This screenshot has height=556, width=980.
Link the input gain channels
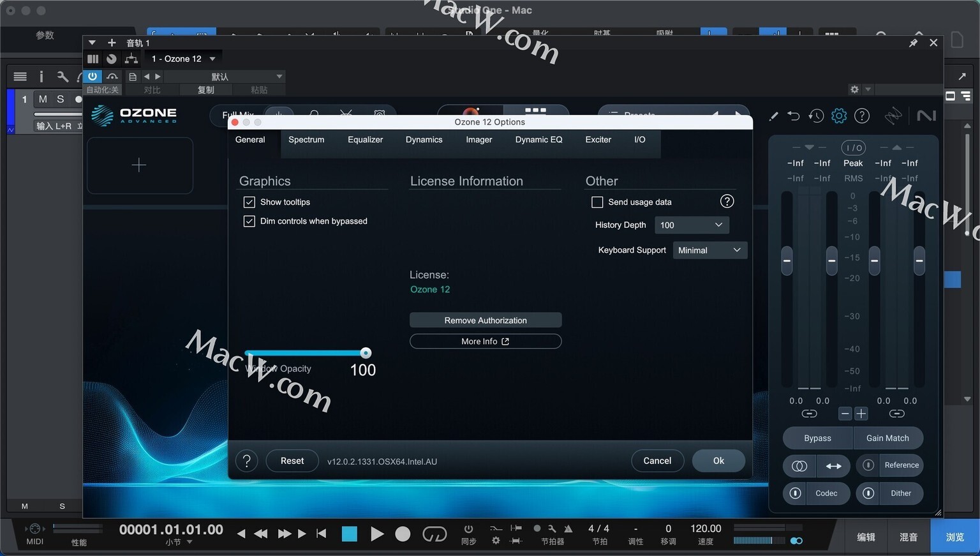pyautogui.click(x=809, y=414)
